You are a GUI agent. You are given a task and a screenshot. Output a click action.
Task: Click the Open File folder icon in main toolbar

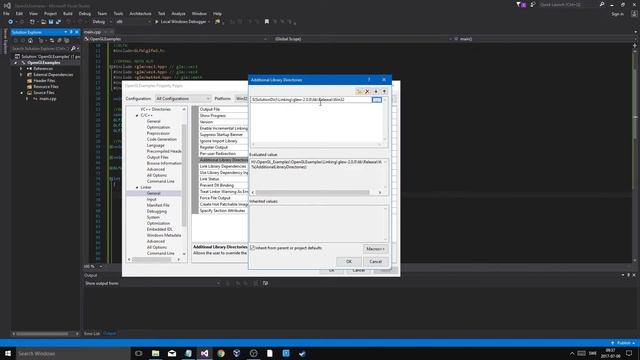click(43, 22)
